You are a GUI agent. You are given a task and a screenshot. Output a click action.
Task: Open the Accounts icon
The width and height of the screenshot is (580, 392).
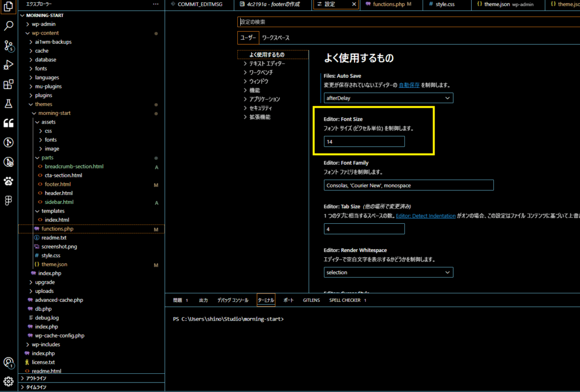8,363
